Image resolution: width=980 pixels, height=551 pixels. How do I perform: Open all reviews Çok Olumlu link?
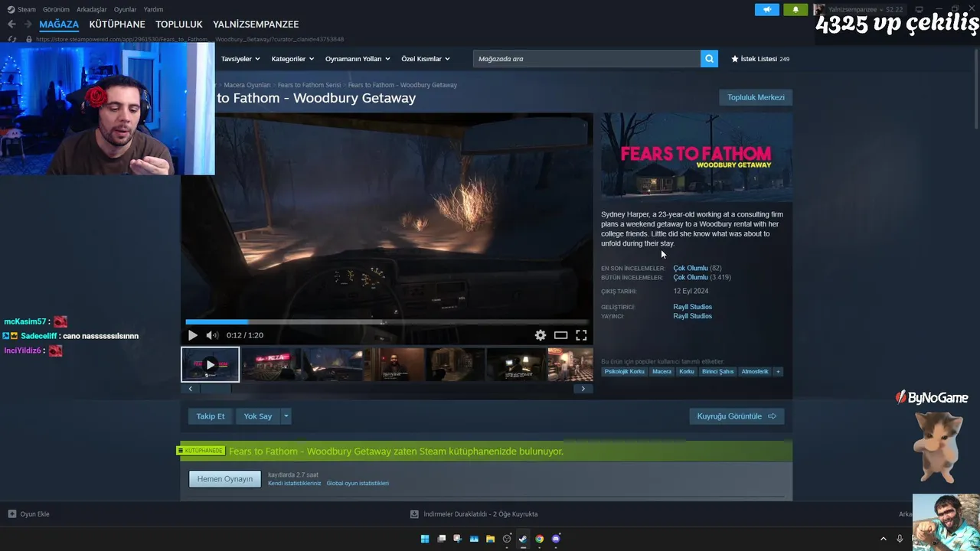(691, 278)
